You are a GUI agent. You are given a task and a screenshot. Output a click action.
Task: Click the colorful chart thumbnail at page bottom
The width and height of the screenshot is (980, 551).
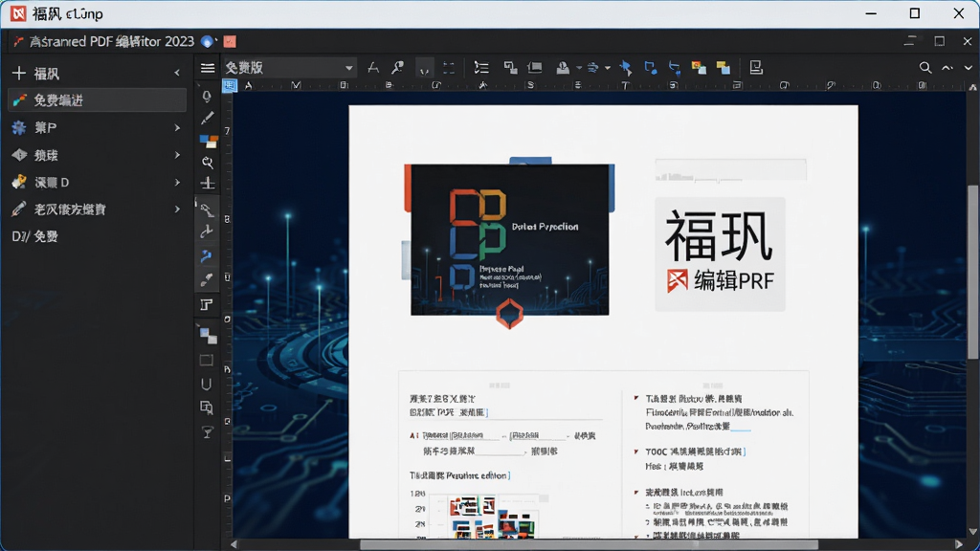click(492, 517)
